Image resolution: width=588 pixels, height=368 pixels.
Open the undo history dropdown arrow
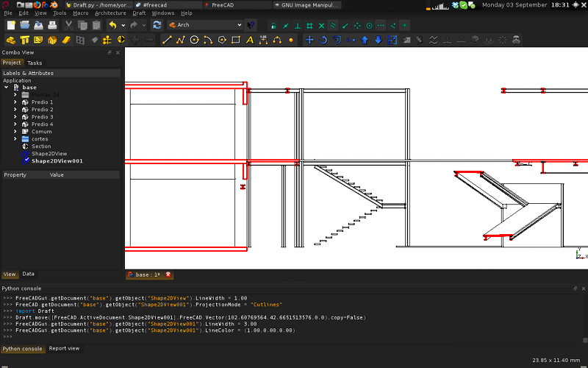click(x=123, y=25)
